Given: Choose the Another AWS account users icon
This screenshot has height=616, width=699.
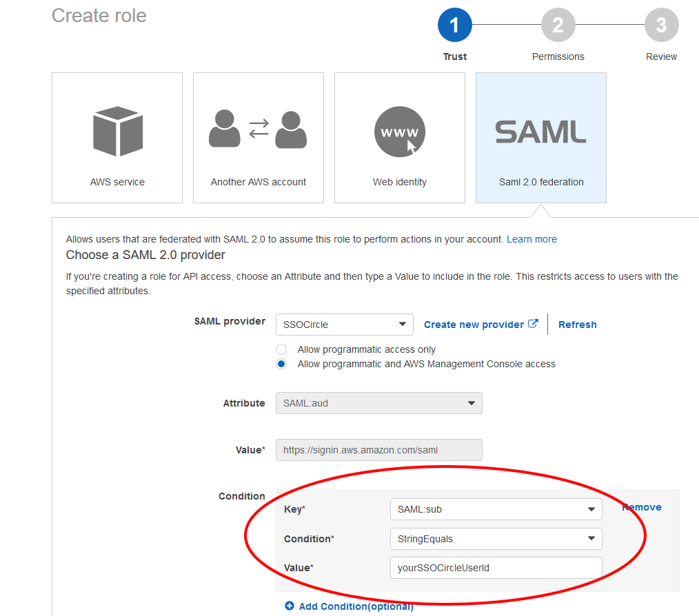Looking at the screenshot, I should 258,130.
